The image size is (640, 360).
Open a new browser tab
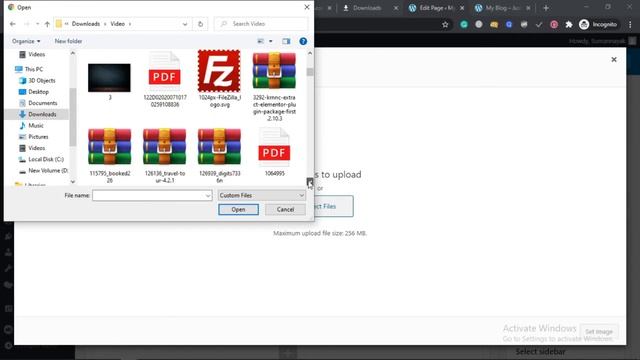click(x=546, y=8)
